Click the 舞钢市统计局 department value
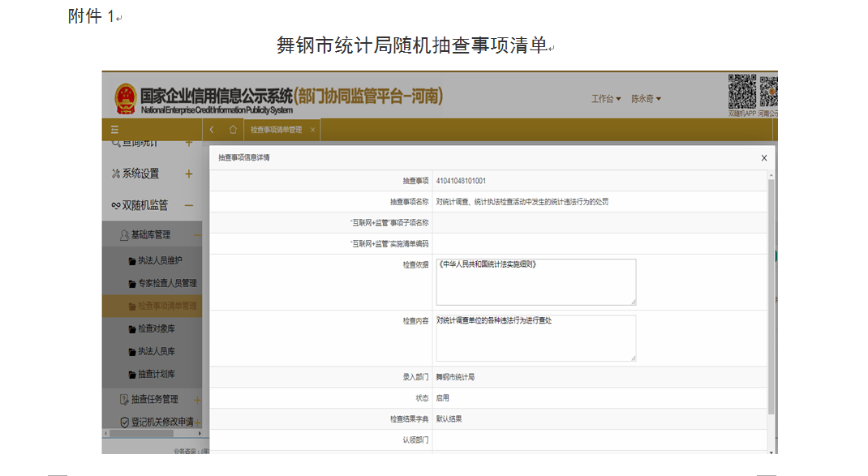868x476 pixels. 455,377
